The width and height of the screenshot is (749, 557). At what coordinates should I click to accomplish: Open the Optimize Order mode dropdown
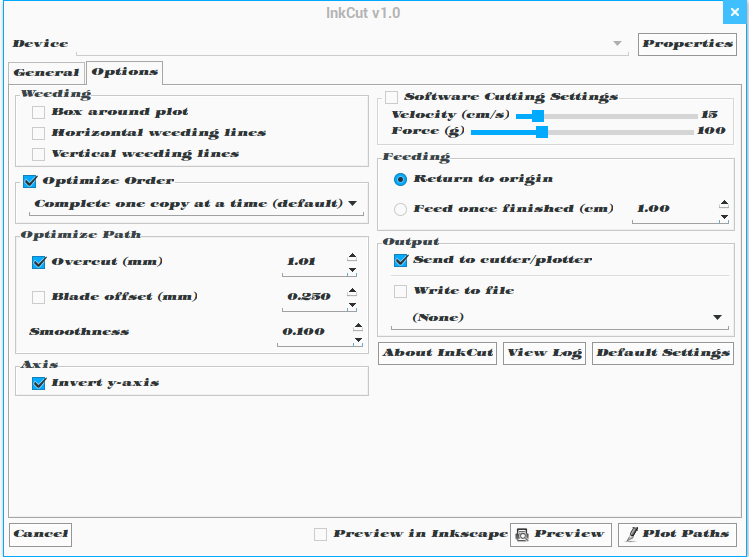point(196,204)
